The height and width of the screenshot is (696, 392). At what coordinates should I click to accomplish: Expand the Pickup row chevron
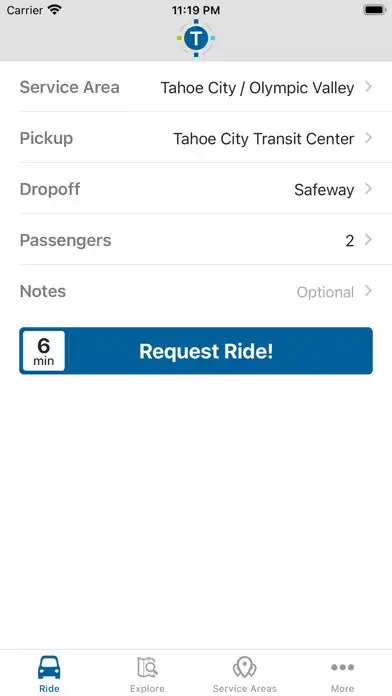point(368,138)
